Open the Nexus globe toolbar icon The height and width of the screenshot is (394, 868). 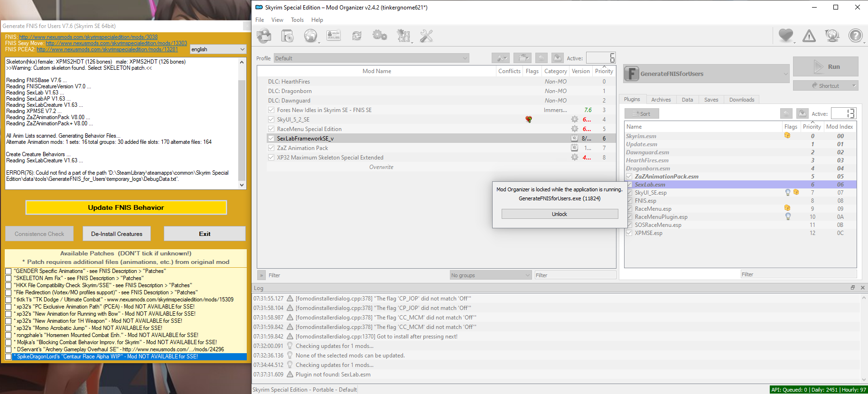[310, 36]
